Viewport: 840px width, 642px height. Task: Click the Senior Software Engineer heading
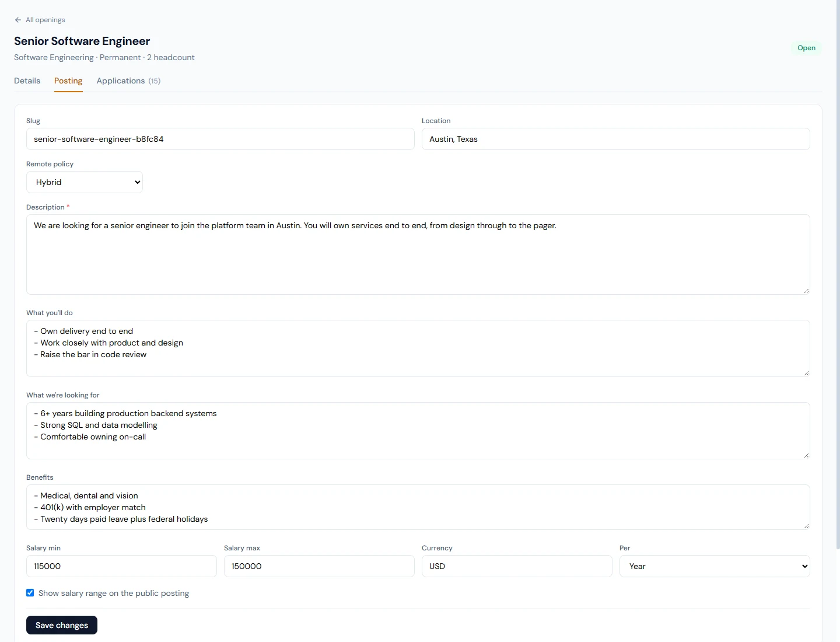82,41
